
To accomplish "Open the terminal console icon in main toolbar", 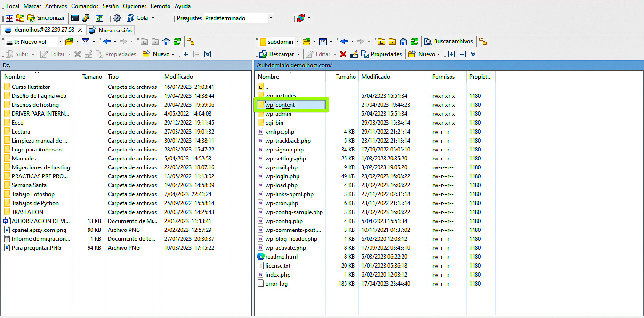I will click(x=75, y=18).
